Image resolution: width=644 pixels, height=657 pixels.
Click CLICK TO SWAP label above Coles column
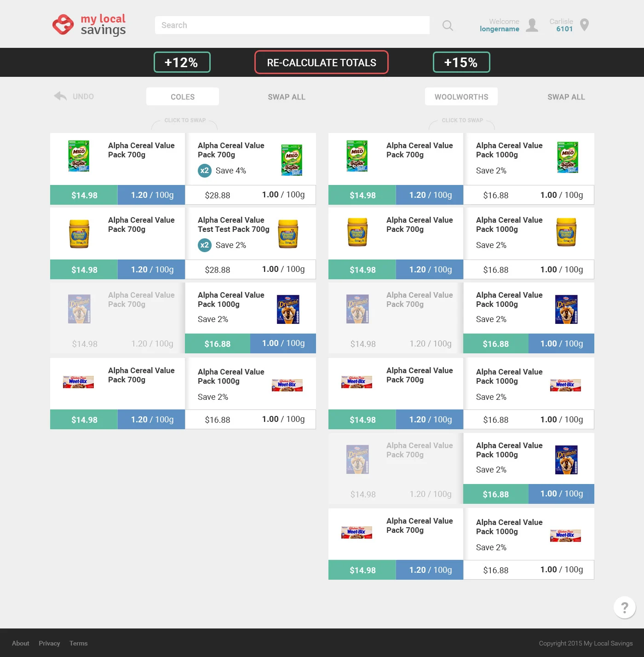coord(185,120)
